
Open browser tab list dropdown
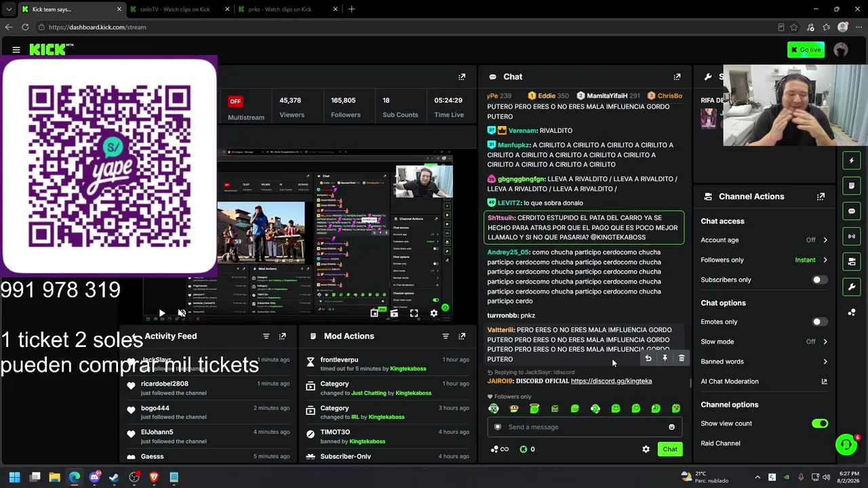9,9
